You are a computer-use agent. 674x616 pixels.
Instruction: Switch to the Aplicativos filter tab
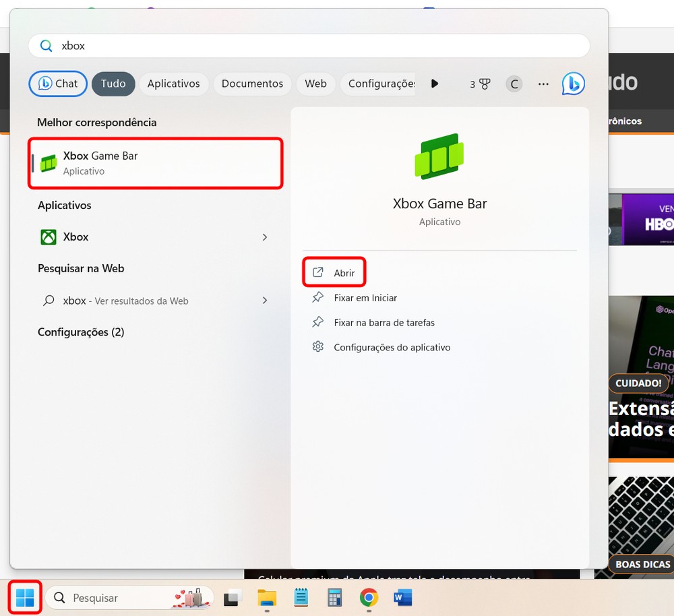[173, 84]
